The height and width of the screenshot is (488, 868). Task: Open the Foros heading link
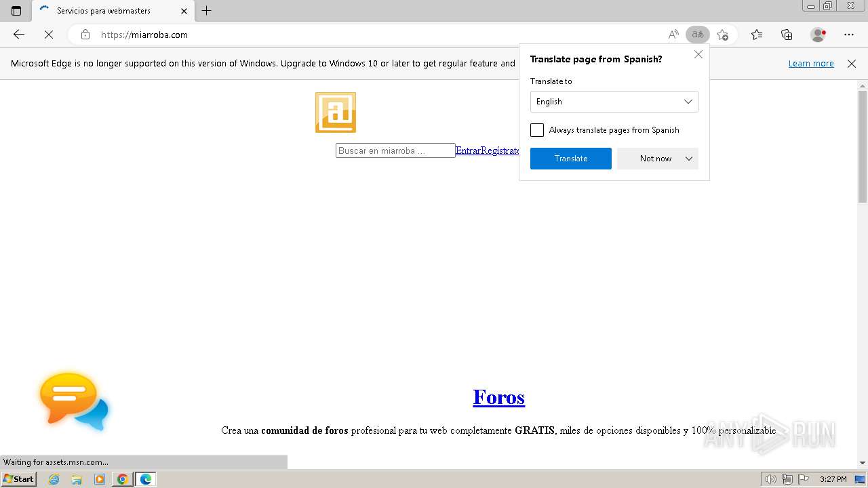tap(499, 397)
